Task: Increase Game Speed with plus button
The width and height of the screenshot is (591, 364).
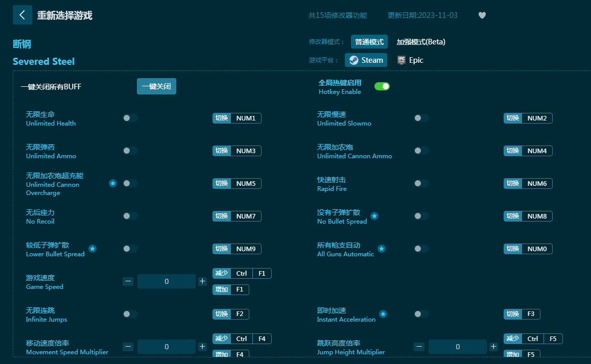Action: tap(202, 281)
